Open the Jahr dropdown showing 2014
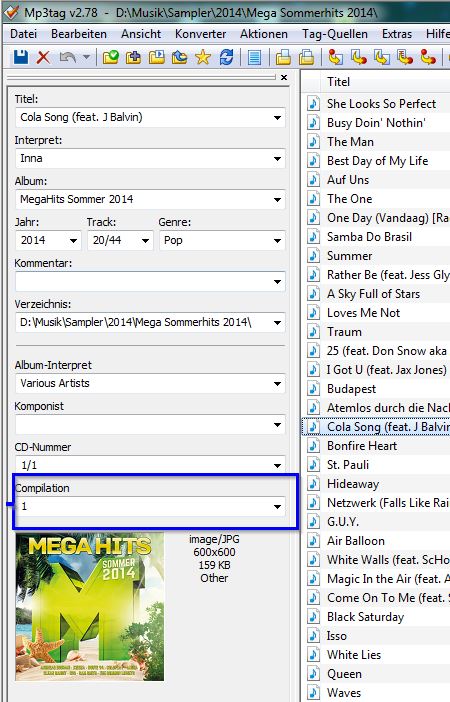The height and width of the screenshot is (702, 450). click(x=73, y=241)
